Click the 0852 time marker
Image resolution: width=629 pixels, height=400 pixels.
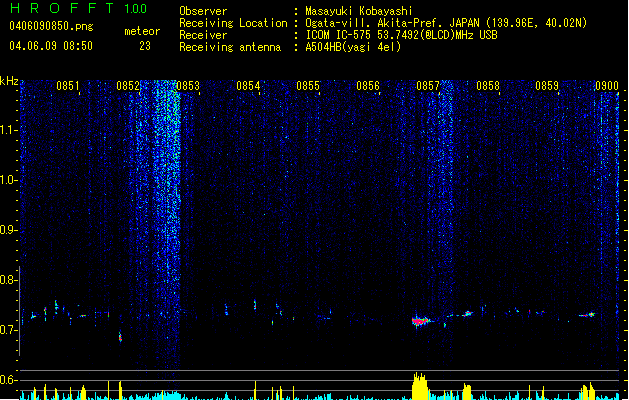[128, 86]
